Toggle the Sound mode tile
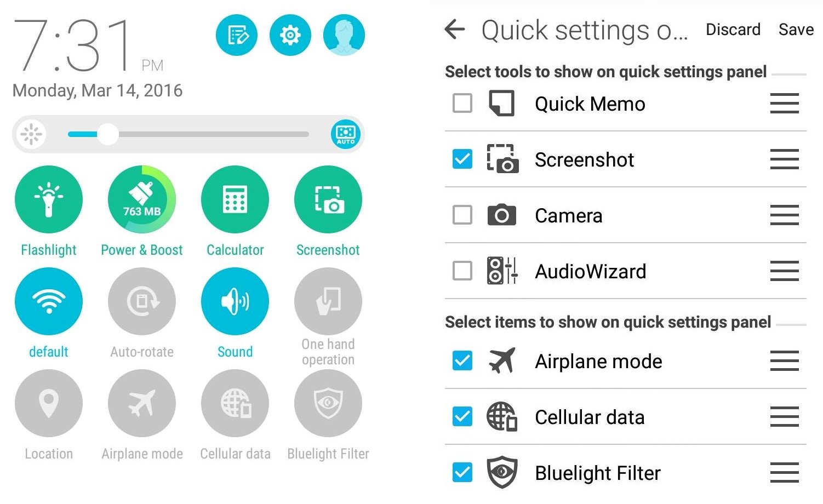 (235, 301)
